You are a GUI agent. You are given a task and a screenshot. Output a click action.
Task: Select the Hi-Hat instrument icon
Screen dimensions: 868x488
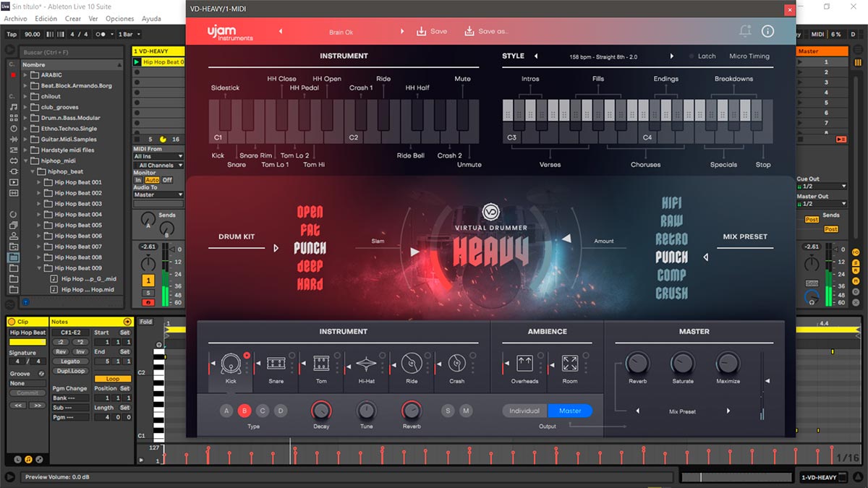click(366, 364)
